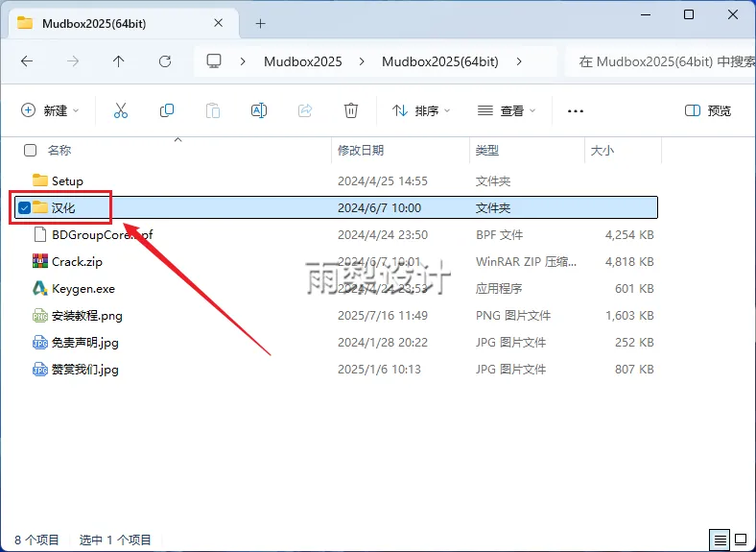Click the folder icon on the tab
This screenshot has width=756, height=552.
coord(25,23)
